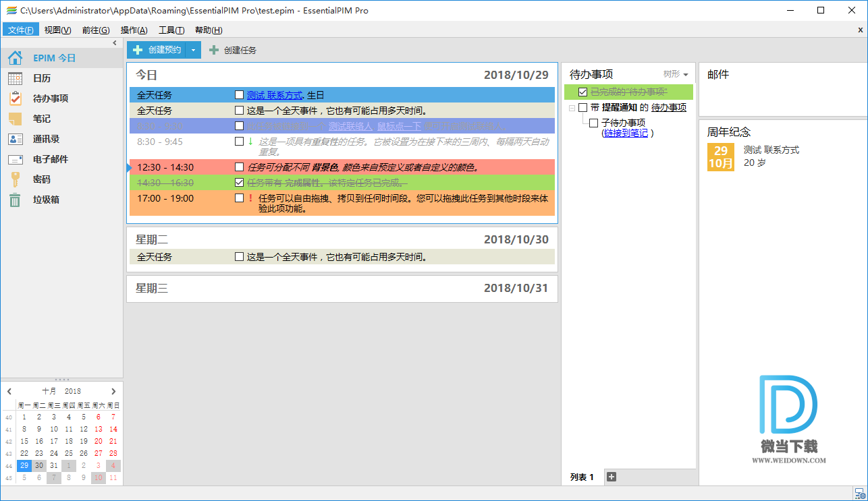The image size is (868, 501).
Task: Click the red priority mark on 17:00 task
Action: pyautogui.click(x=250, y=198)
